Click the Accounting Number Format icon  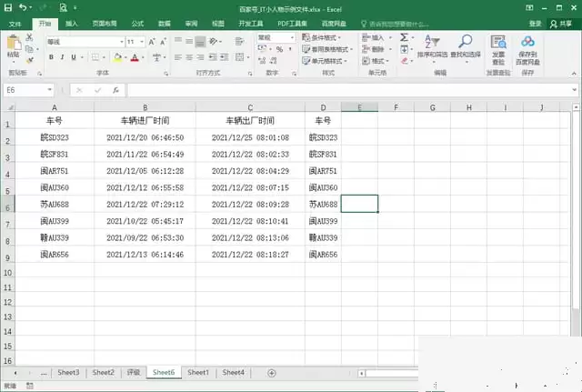click(263, 48)
